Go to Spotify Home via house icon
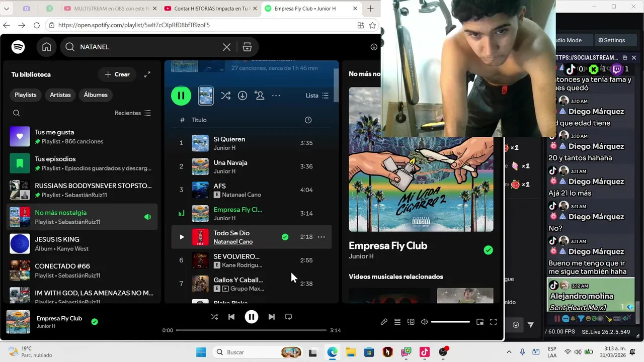The height and width of the screenshot is (362, 644). (46, 47)
